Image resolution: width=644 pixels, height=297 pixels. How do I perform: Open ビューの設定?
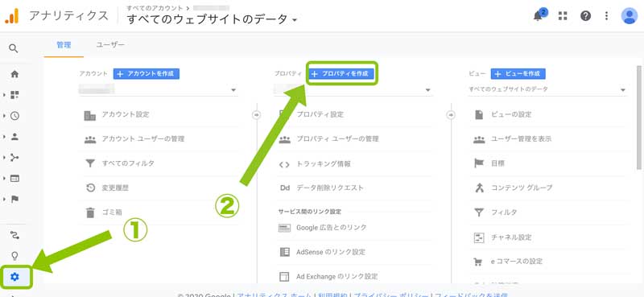511,114
